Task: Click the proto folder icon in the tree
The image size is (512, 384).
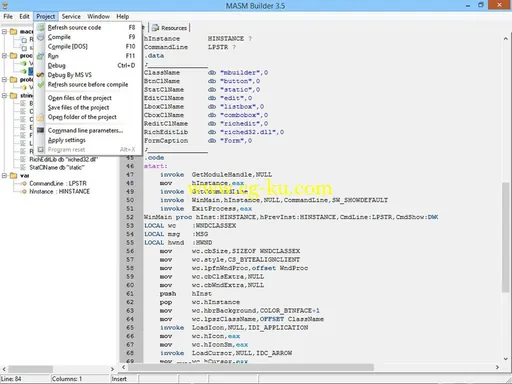Action: pyautogui.click(x=13, y=80)
